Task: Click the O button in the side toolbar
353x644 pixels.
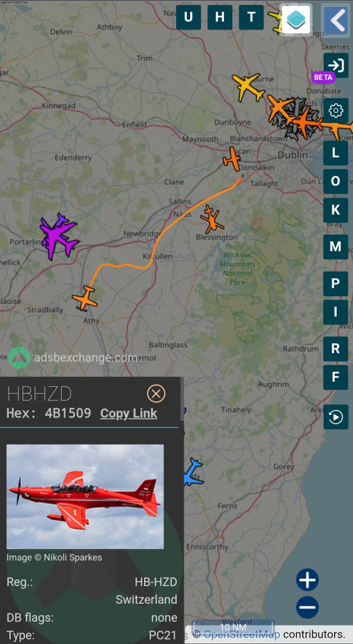Action: pyautogui.click(x=336, y=182)
